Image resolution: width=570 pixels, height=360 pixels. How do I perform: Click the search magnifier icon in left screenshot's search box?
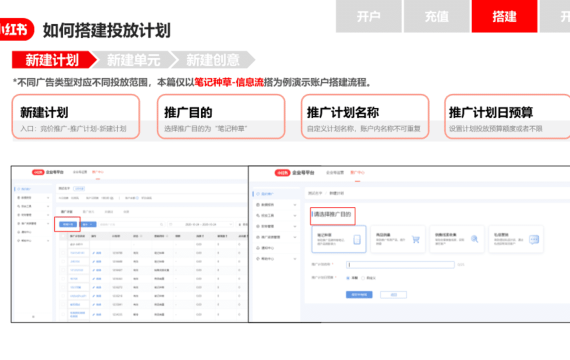click(161, 224)
